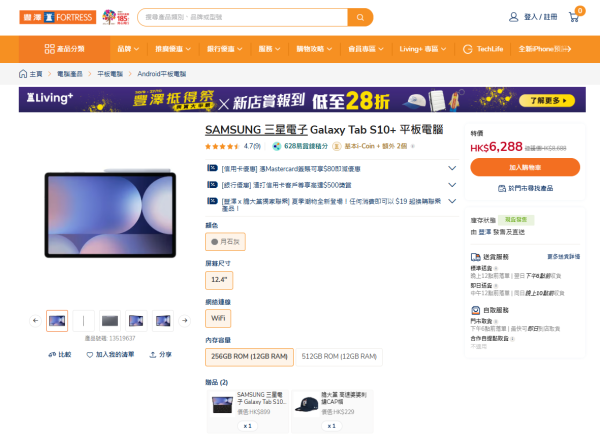Expand the 品牌 brand dropdown menu
600x440 pixels.
[128, 49]
